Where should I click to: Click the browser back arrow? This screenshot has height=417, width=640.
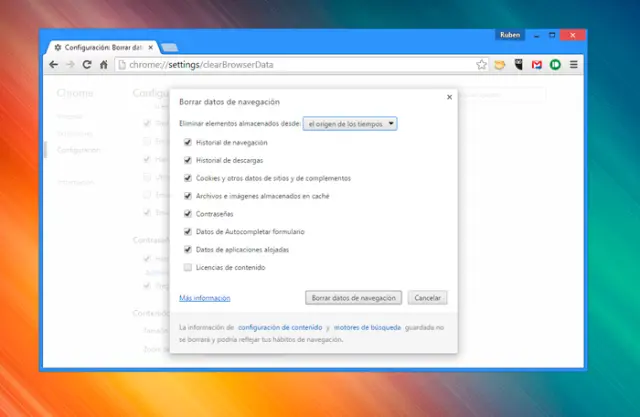coord(54,65)
